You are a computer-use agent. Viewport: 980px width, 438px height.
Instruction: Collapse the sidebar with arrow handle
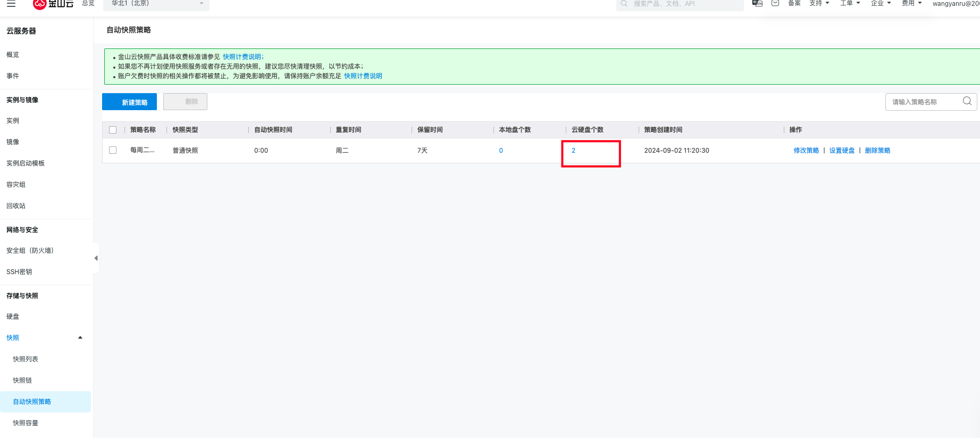(96, 258)
